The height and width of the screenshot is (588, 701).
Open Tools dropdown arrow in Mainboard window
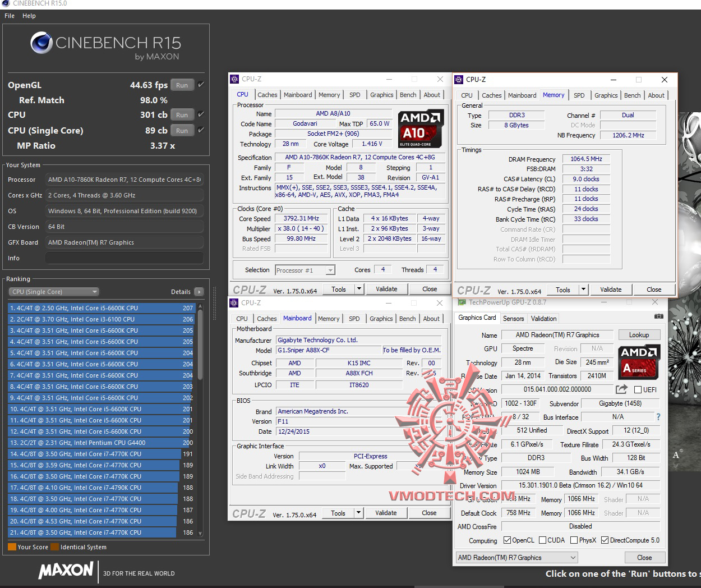point(359,513)
